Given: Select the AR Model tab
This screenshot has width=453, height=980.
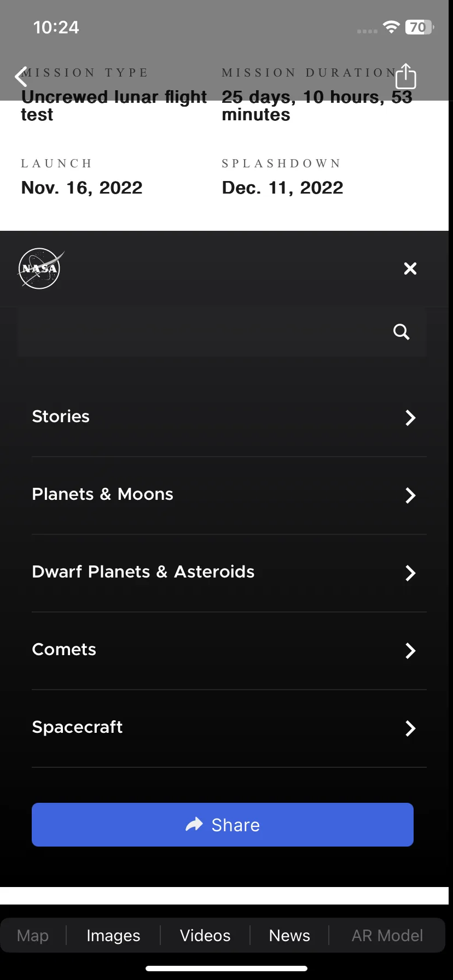Looking at the screenshot, I should click(x=387, y=936).
